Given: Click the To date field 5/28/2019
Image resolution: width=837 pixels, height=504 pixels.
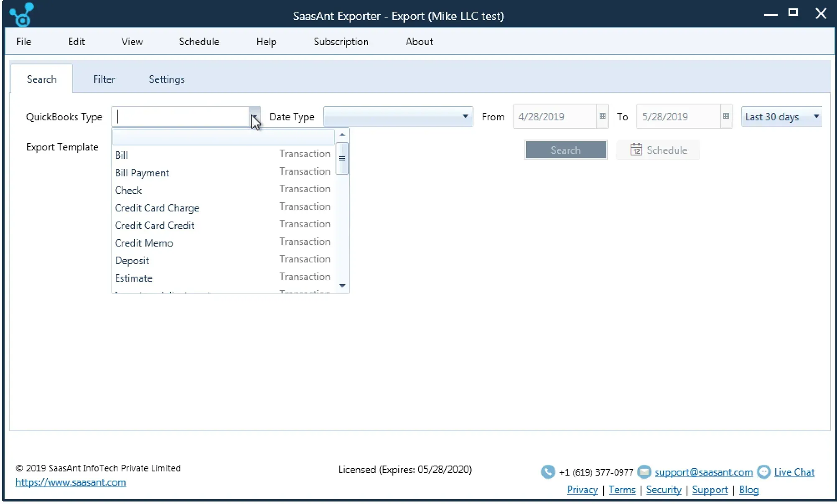Looking at the screenshot, I should click(x=679, y=117).
